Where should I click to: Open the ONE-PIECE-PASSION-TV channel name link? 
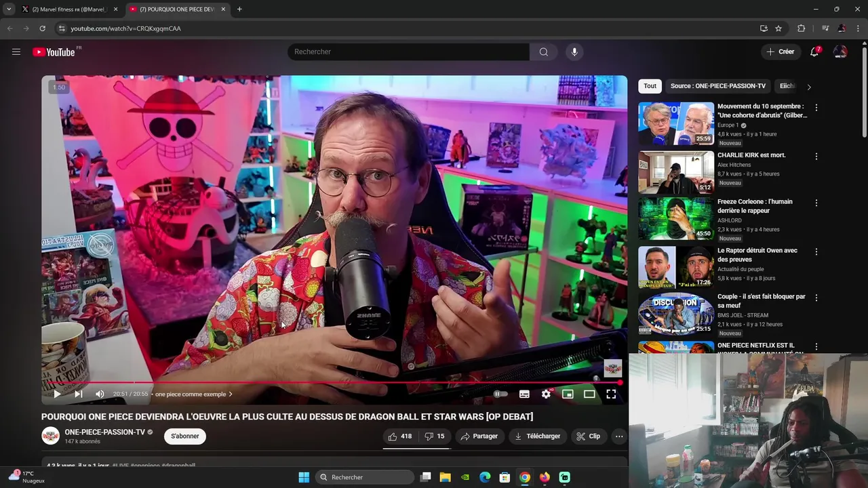click(105, 432)
